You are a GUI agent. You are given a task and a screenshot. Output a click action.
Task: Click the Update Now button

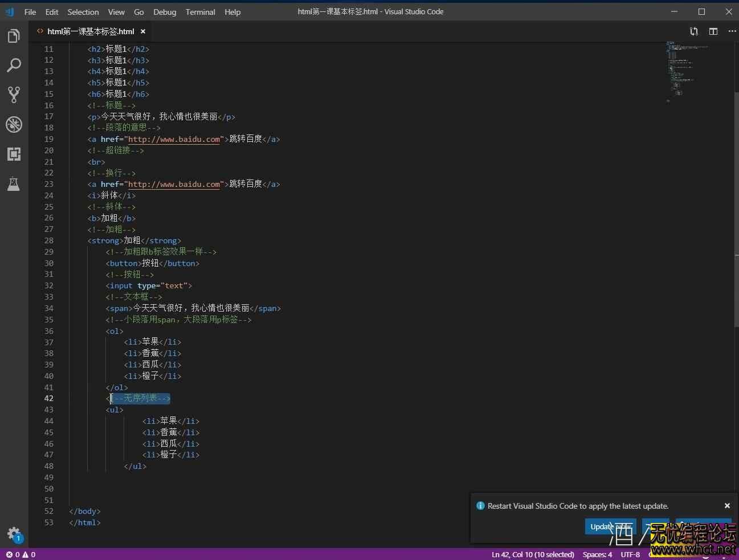(603, 526)
